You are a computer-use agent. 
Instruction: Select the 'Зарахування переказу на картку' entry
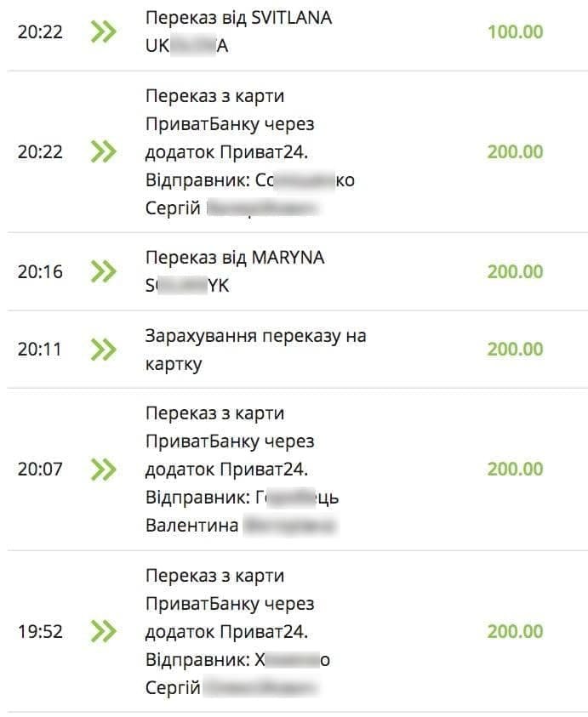pyautogui.click(x=255, y=350)
